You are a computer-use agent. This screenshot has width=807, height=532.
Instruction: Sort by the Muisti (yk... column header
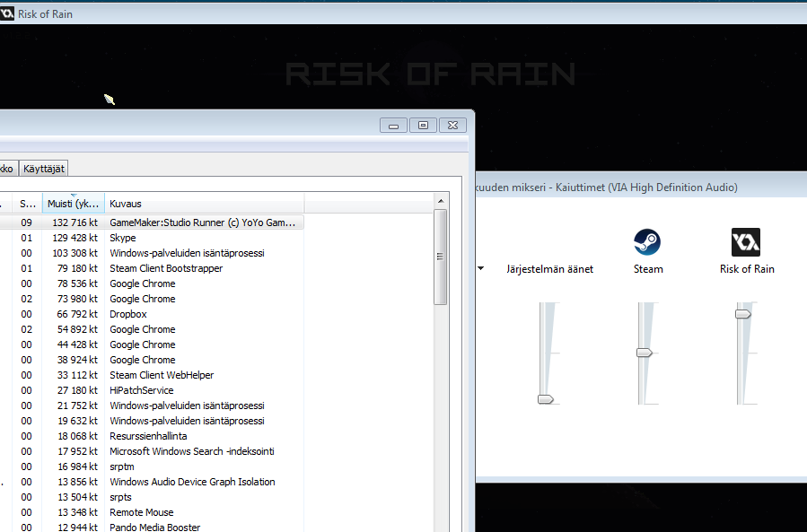pyautogui.click(x=73, y=204)
